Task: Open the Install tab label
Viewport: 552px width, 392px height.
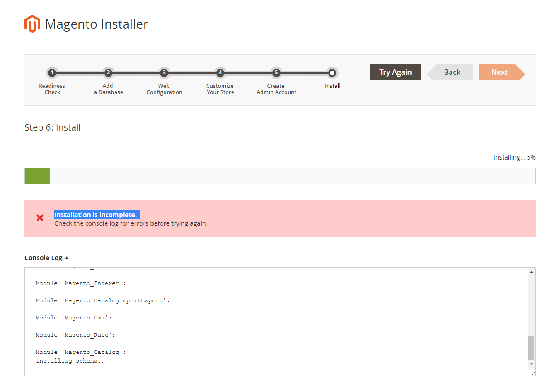Action: tap(332, 86)
